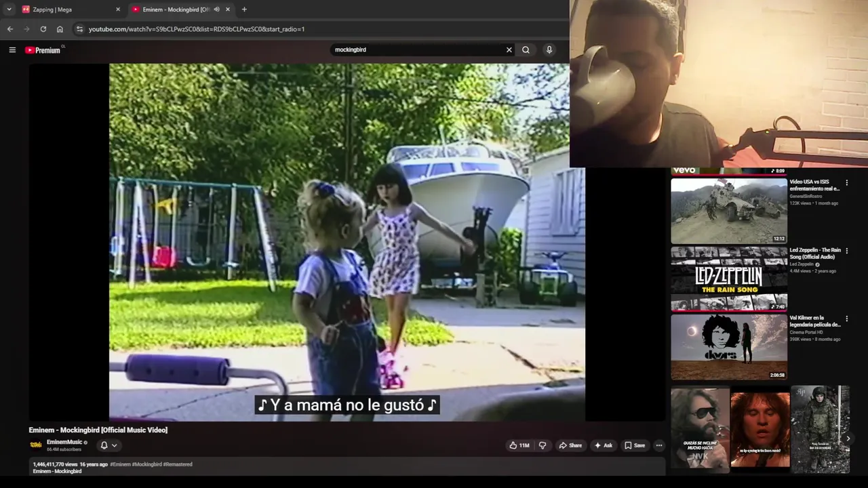Go to YouTube Premium home logo
Image resolution: width=868 pixels, height=488 pixels.
[43, 50]
